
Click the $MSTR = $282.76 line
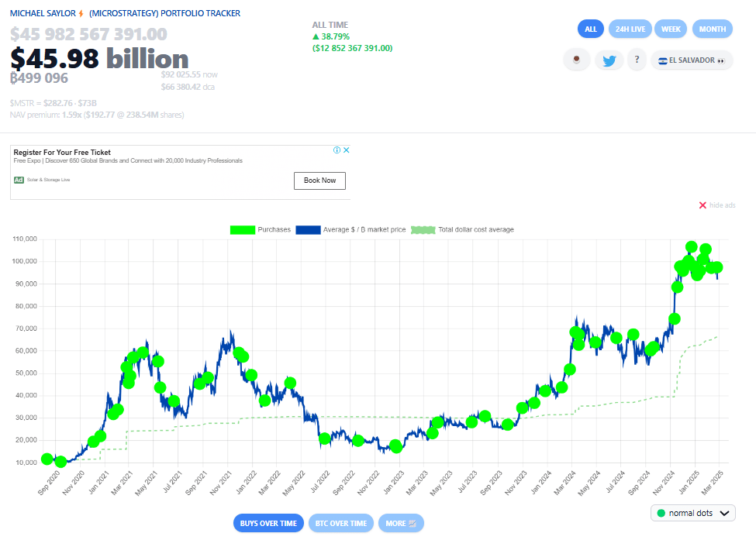tap(53, 103)
